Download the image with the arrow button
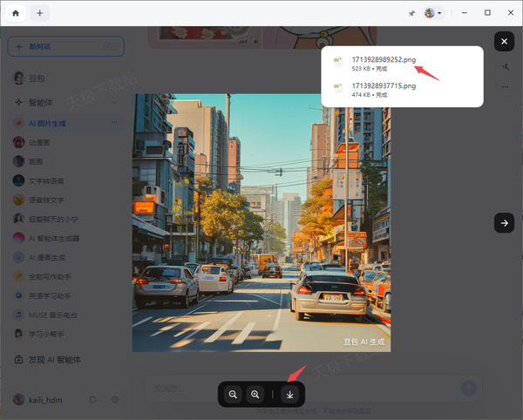523x420 pixels. (x=290, y=395)
